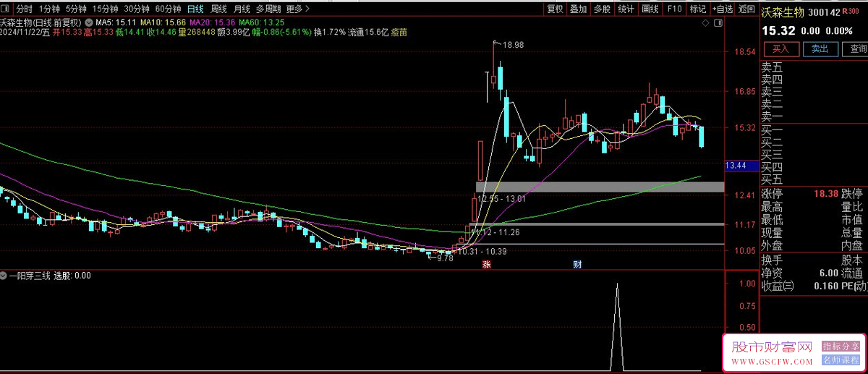Switch to 分时 intraday chart tab
The height and width of the screenshot is (374, 868).
[x=25, y=9]
